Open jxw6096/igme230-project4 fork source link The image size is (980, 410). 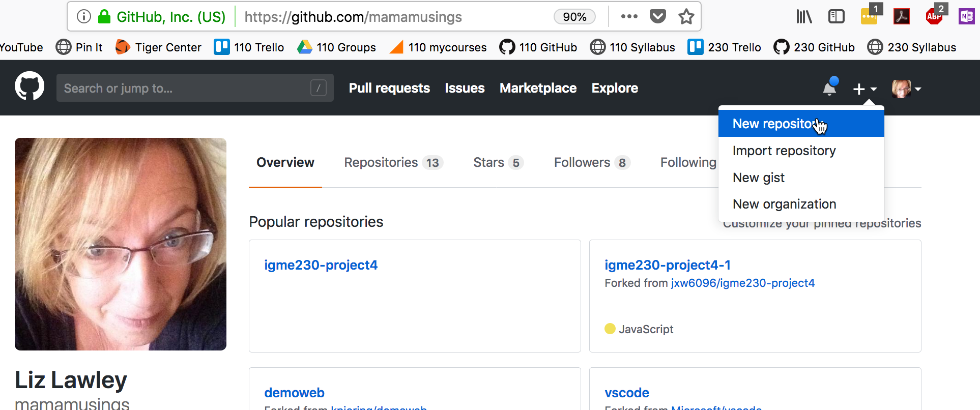pyautogui.click(x=742, y=283)
